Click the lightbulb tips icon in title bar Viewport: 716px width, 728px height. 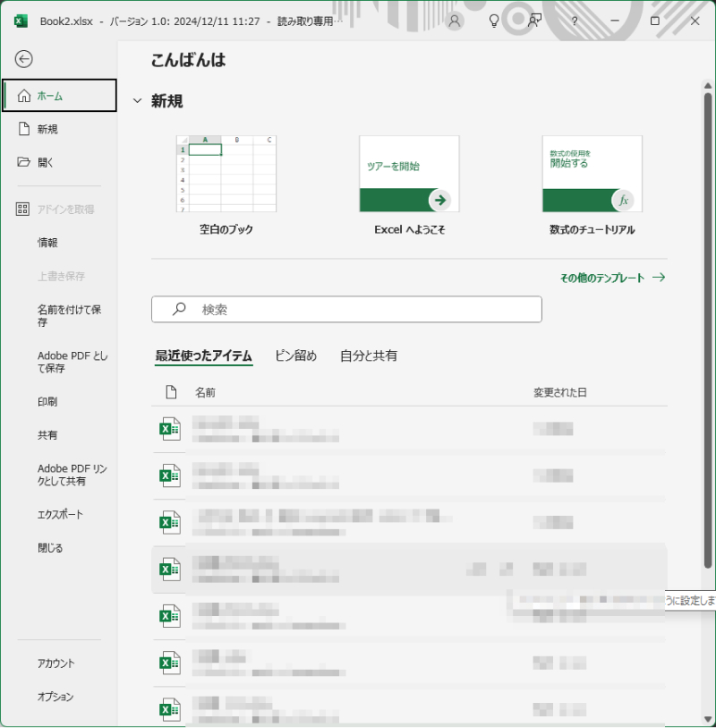coord(494,20)
